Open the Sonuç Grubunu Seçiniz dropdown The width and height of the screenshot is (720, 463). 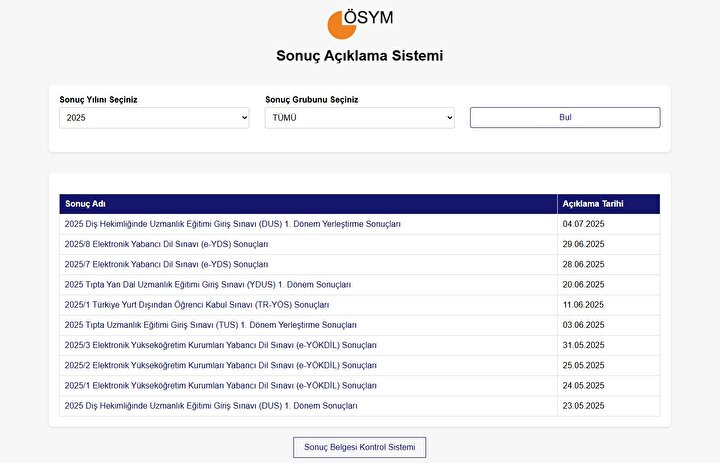[x=360, y=118]
